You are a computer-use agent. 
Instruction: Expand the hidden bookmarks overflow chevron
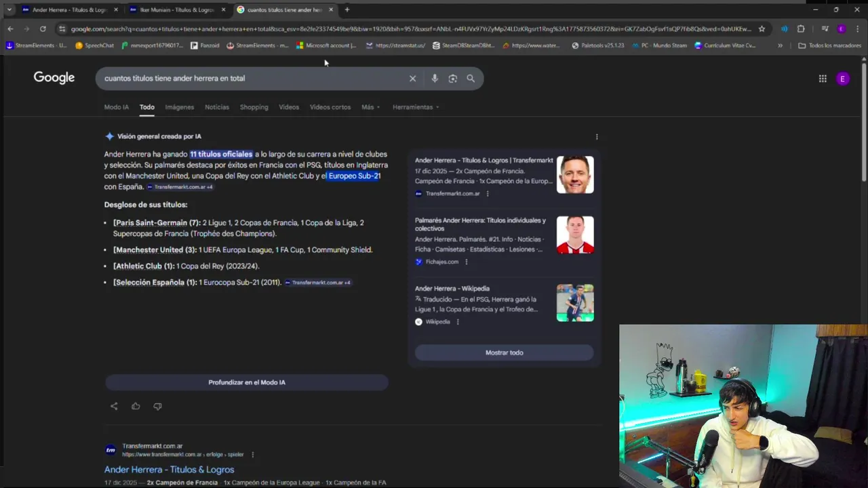[780, 45]
